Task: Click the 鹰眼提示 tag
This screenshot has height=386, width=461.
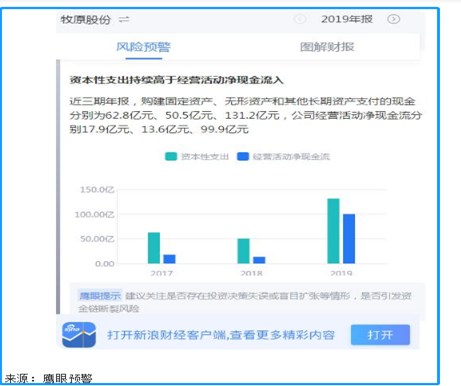Action: point(100,295)
